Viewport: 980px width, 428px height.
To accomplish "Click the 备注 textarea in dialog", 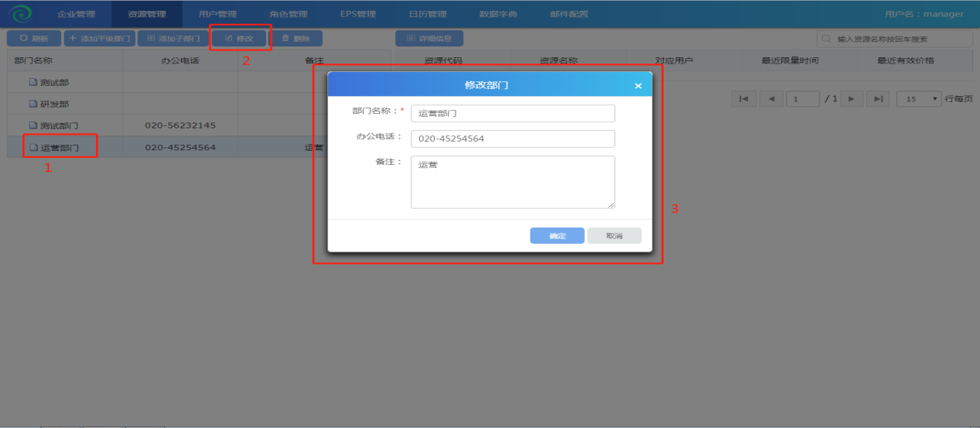I will pyautogui.click(x=513, y=182).
